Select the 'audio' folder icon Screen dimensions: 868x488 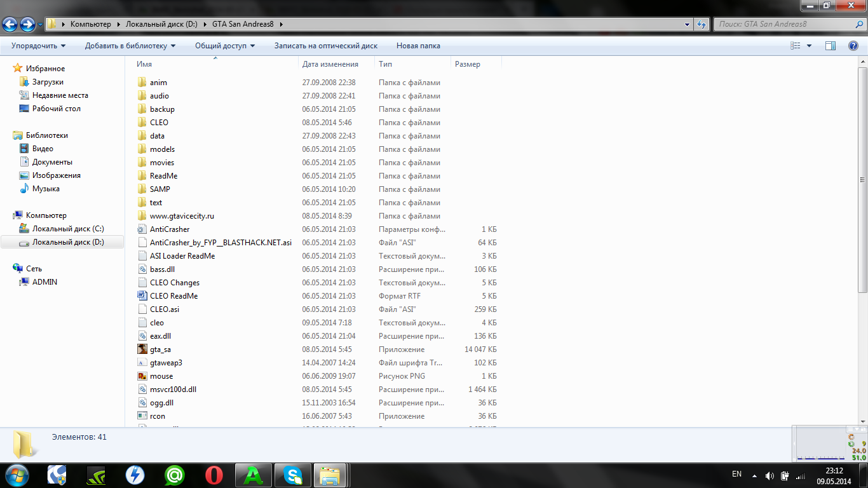tap(142, 96)
